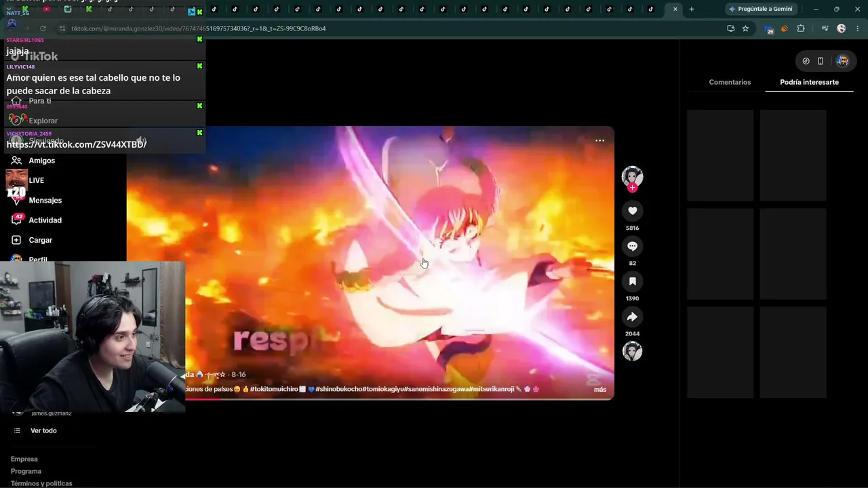Open the #shinobukocho hashtag link

coord(338,389)
